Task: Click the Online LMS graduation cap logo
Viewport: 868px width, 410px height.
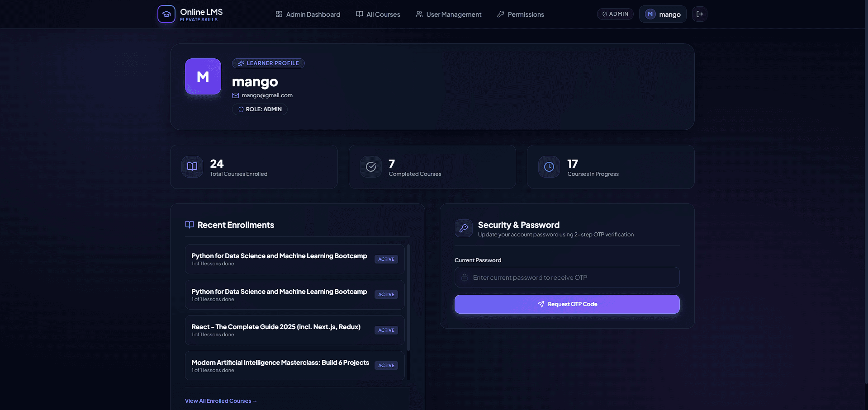Action: click(x=166, y=14)
